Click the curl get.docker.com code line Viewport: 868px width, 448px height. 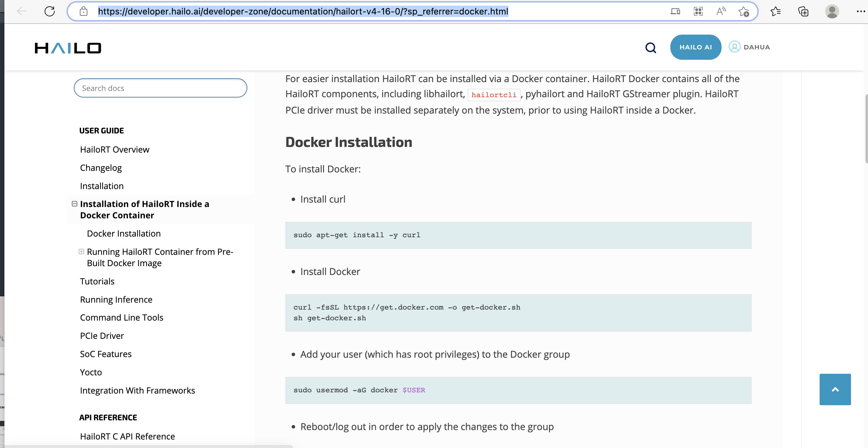407,307
